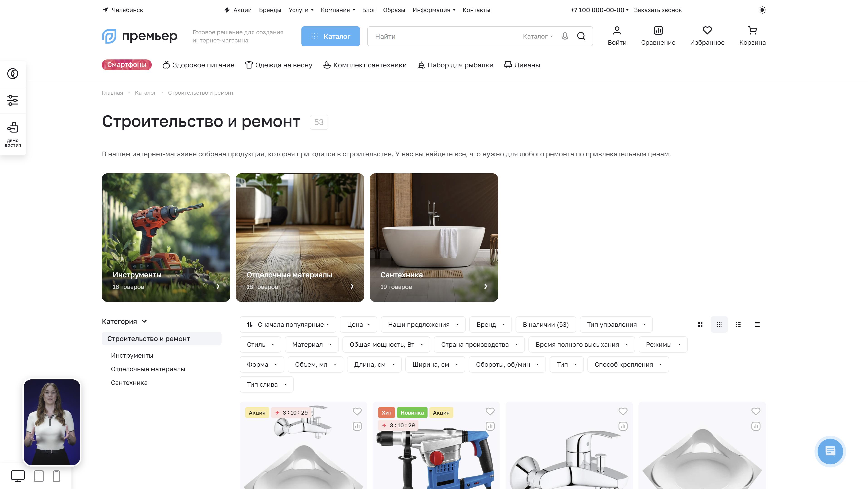868x489 pixels.
Task: Select small tile grid view icon
Action: point(719,324)
